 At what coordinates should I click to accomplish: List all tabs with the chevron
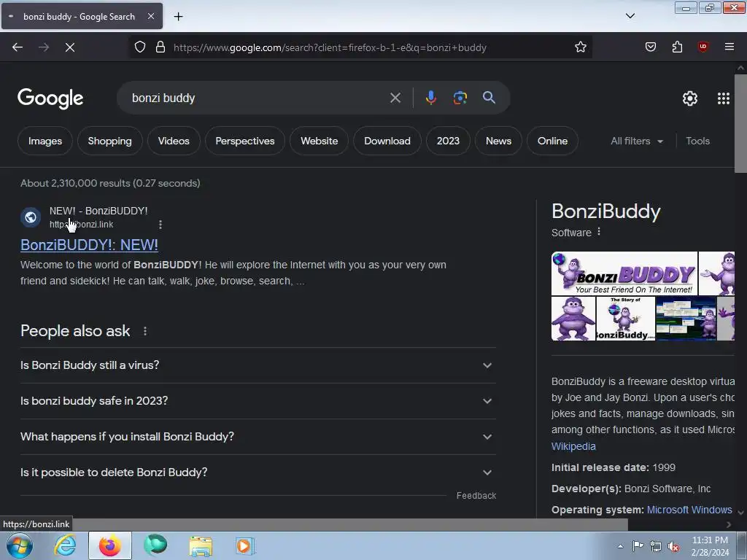(x=630, y=16)
